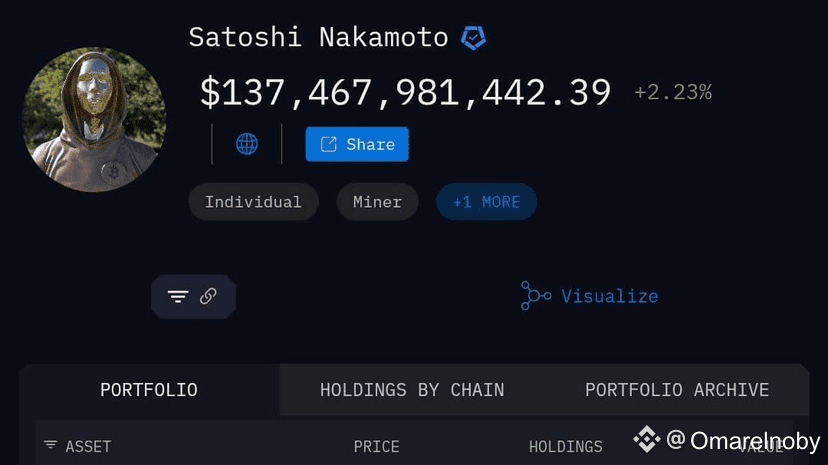Switch to the PORTFOLIO ARCHIVE tab
The height and width of the screenshot is (465, 828).
pyautogui.click(x=677, y=390)
